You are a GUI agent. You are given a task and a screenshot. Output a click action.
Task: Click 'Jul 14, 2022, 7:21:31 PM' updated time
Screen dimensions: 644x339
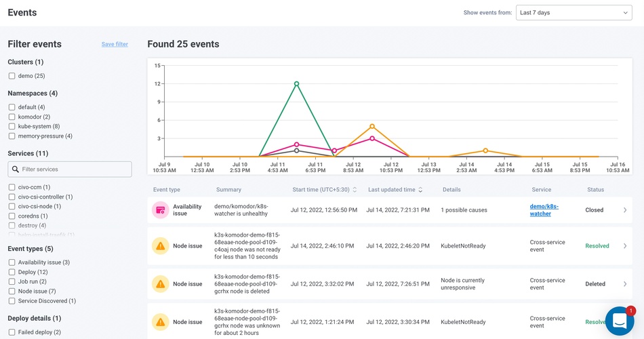[x=398, y=210]
